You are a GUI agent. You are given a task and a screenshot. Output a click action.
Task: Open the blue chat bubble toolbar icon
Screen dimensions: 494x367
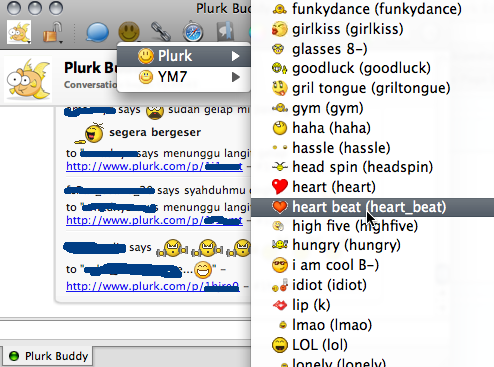click(x=97, y=32)
